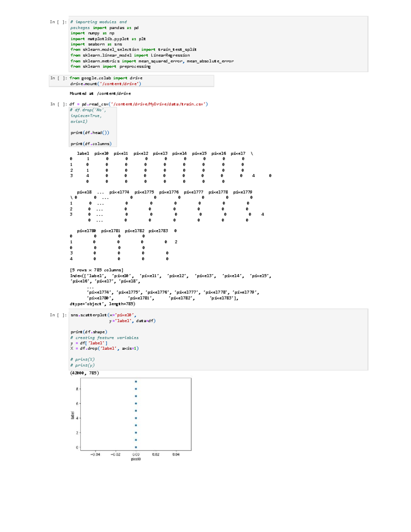
Task: Click the "pixel774" column header in the output
Action: pos(119,192)
